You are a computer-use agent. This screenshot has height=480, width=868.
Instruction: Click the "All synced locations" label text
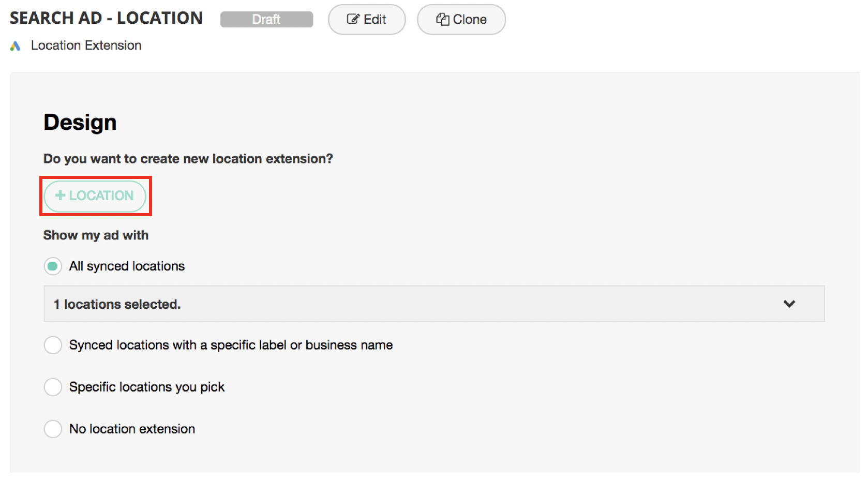(x=127, y=266)
